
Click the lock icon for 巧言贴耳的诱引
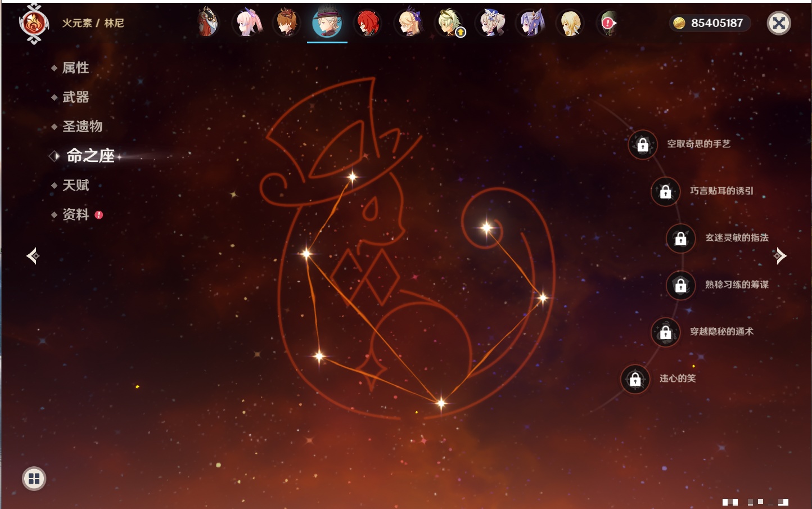[666, 191]
